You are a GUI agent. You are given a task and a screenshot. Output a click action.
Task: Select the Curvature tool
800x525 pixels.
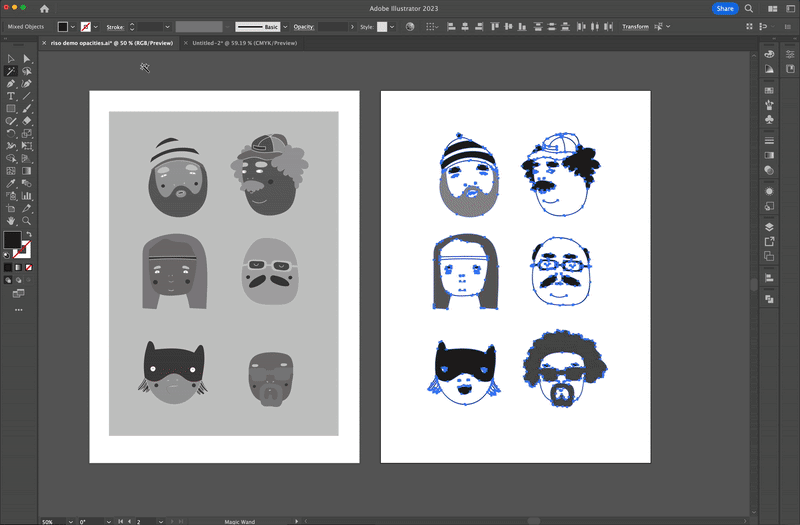[x=27, y=84]
